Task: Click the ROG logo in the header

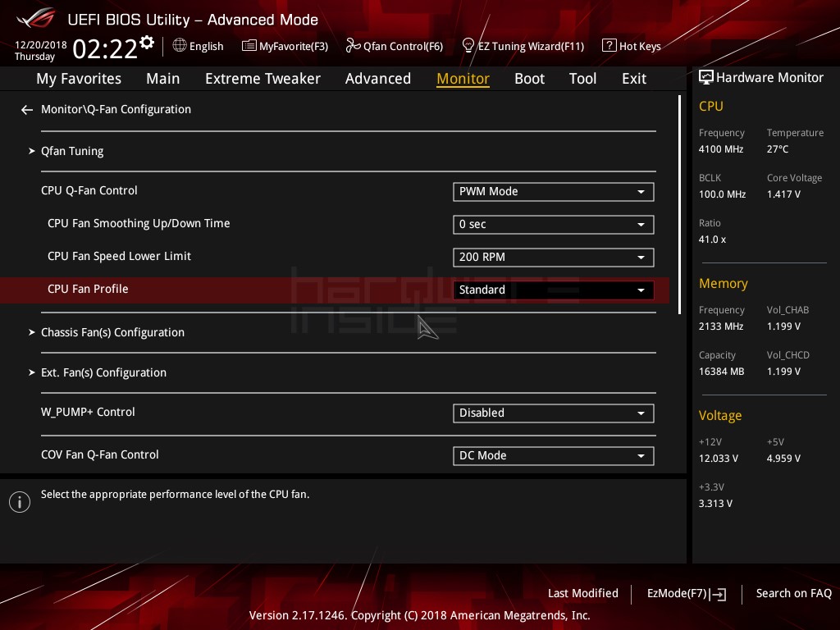Action: [36, 18]
